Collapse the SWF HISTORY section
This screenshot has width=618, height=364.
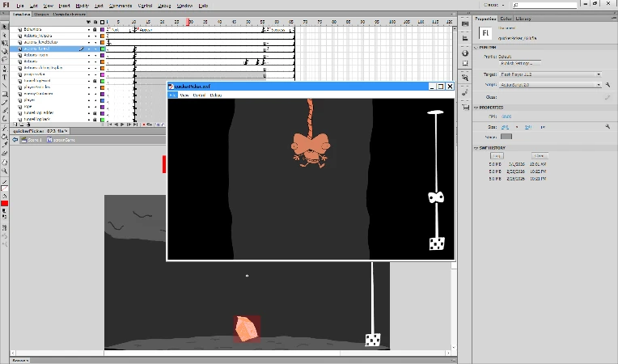[476, 148]
